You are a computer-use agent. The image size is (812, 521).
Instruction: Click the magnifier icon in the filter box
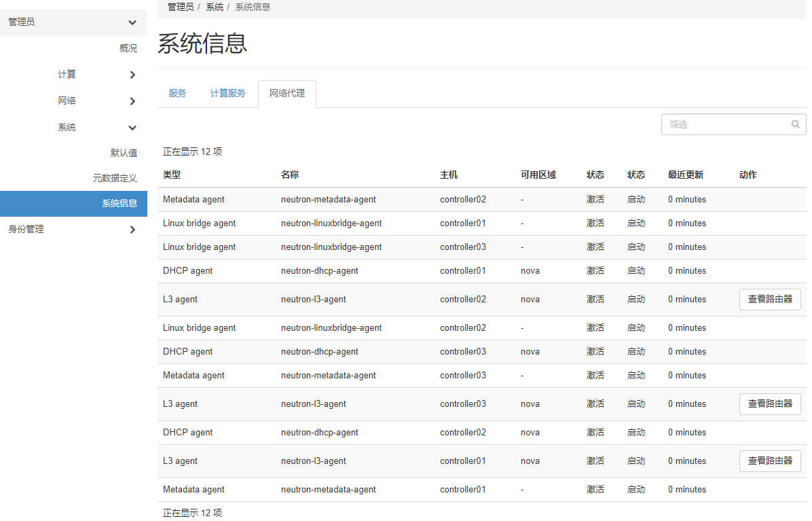[x=795, y=124]
